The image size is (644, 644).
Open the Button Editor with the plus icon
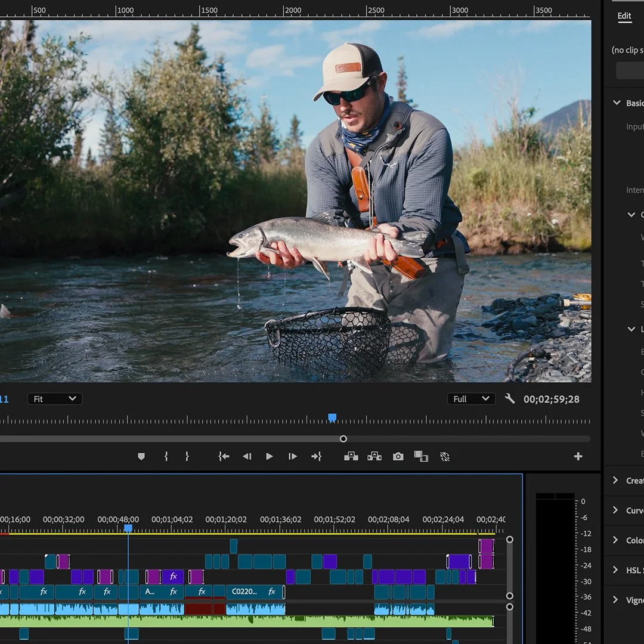coord(577,456)
